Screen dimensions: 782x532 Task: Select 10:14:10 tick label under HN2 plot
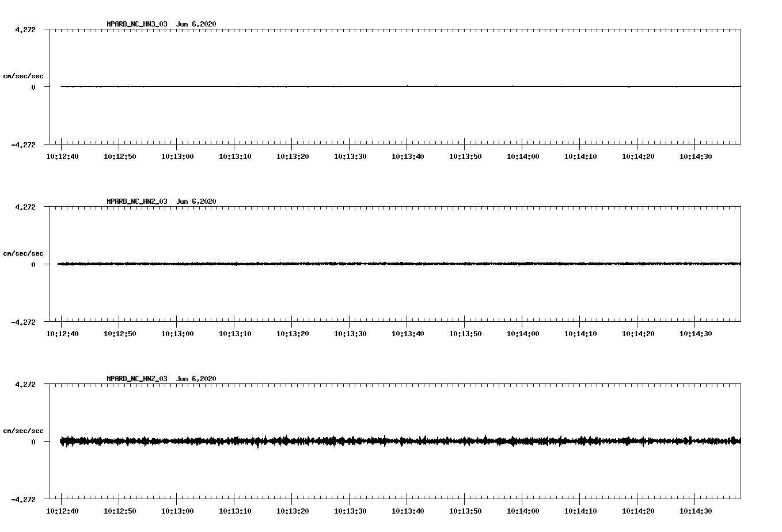580,334
